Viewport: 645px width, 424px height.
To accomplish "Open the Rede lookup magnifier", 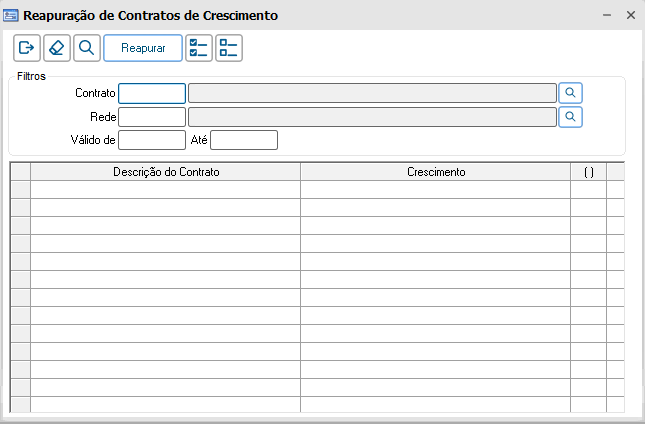I will 570,117.
